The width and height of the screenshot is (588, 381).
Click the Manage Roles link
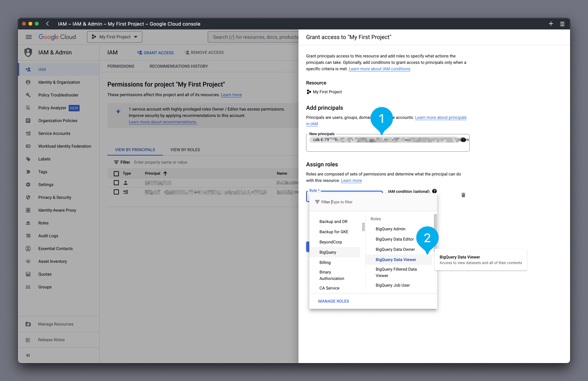coord(333,301)
